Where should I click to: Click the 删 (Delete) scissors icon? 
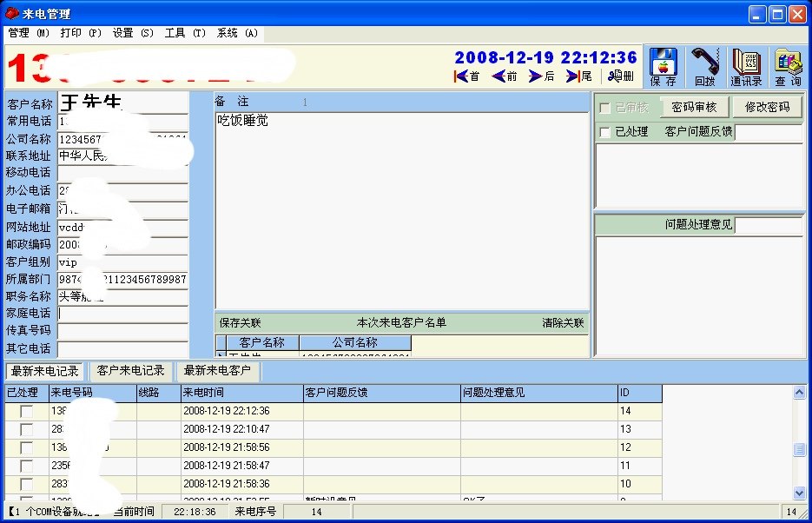(x=620, y=76)
